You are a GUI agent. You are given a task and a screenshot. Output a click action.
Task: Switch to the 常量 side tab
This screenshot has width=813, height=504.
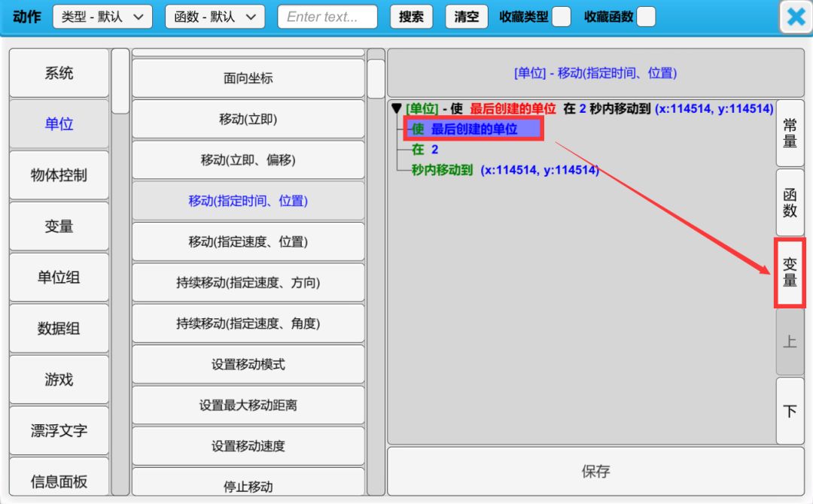coord(790,132)
